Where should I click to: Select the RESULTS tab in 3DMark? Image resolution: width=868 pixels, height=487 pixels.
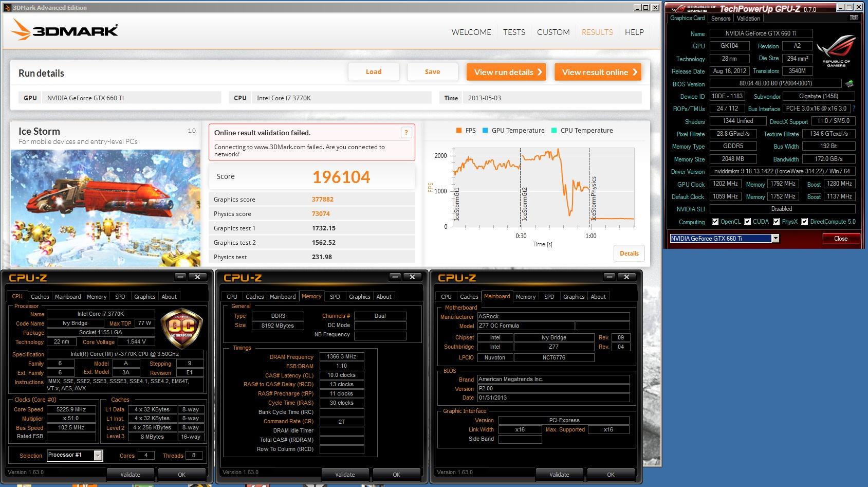pos(597,32)
